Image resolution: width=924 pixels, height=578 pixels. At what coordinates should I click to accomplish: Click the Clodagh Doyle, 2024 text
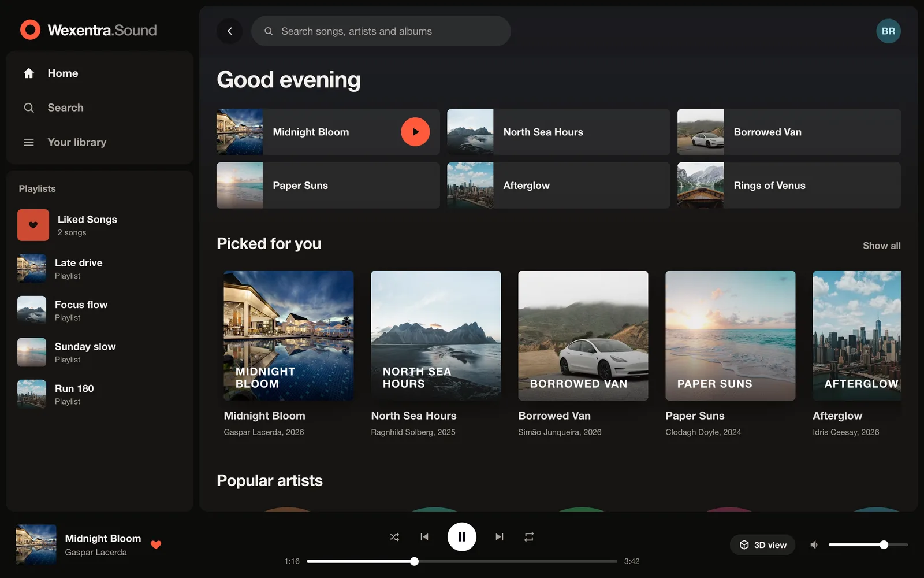(703, 432)
